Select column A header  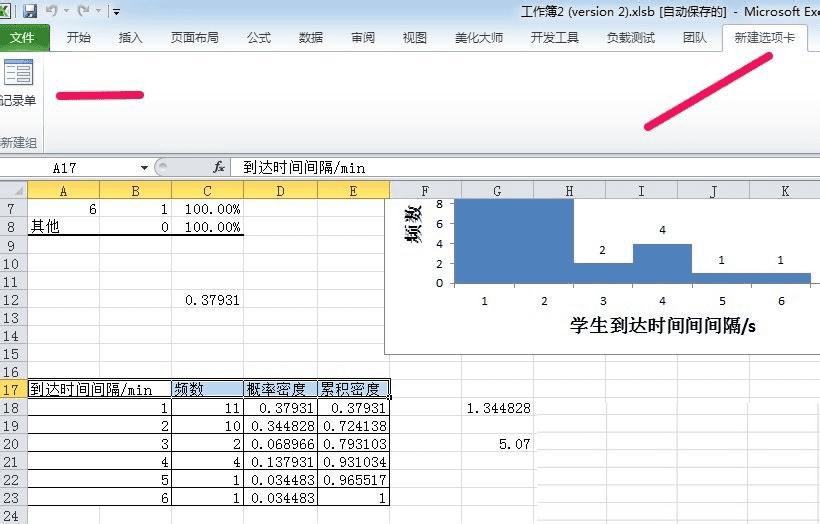pyautogui.click(x=63, y=191)
